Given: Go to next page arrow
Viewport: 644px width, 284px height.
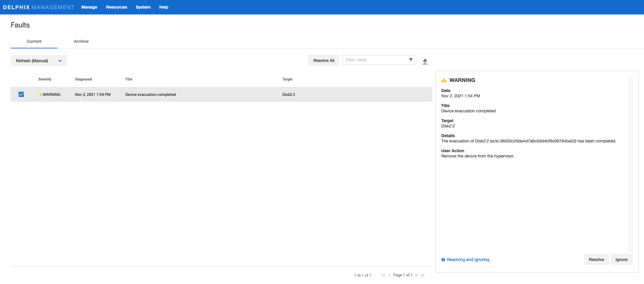Looking at the screenshot, I should click(416, 275).
